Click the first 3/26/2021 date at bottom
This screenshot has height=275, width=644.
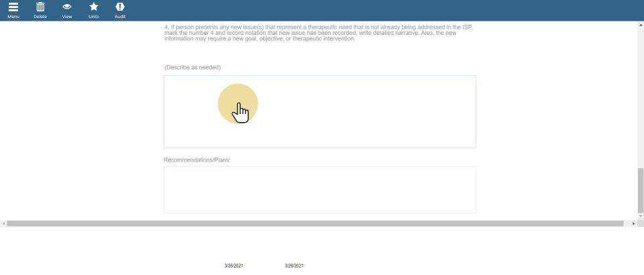click(x=233, y=266)
